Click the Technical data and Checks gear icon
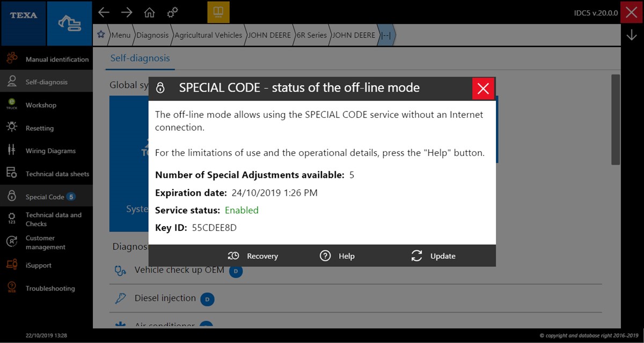Image resolution: width=644 pixels, height=343 pixels. pyautogui.click(x=12, y=218)
